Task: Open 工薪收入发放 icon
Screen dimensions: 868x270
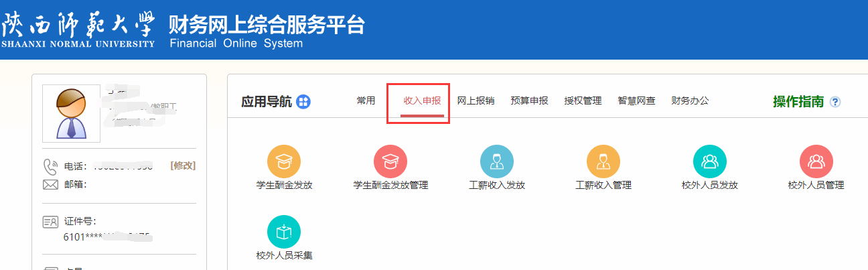Action: [497, 161]
